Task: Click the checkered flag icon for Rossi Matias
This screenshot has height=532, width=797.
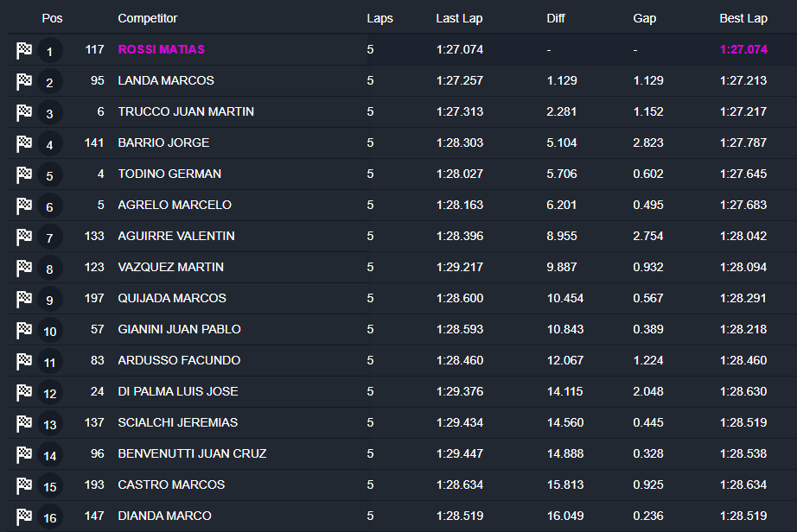Action: click(24, 50)
